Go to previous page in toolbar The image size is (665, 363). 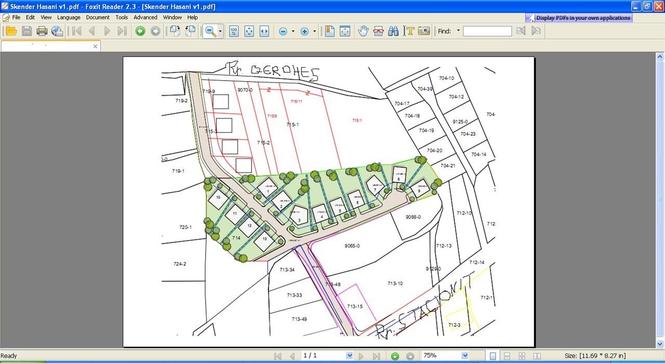(92, 31)
